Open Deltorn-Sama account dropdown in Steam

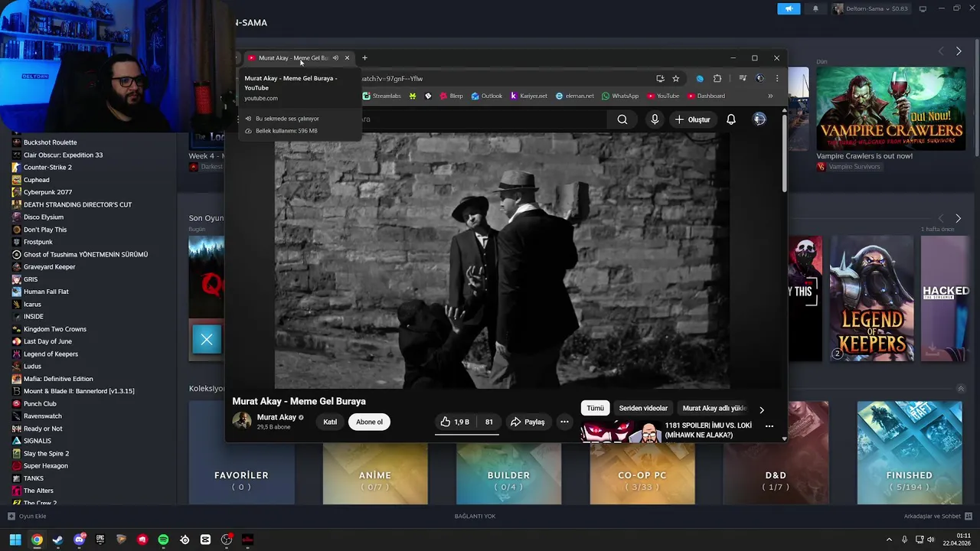click(871, 9)
